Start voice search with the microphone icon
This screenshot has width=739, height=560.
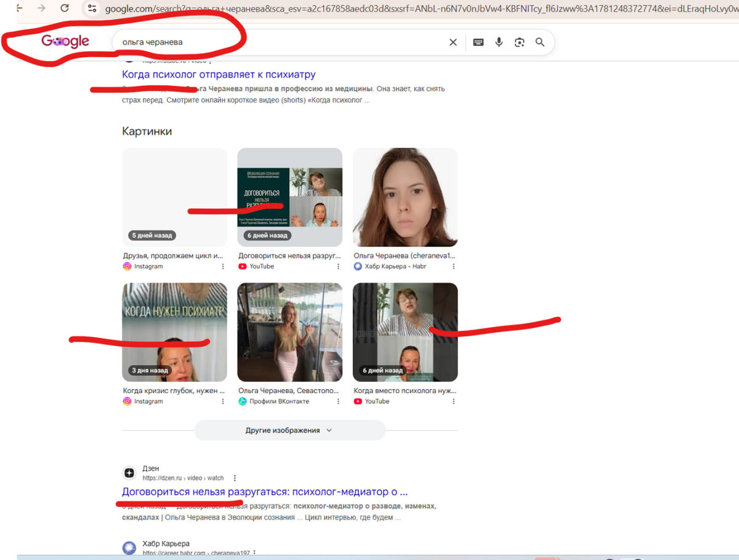[499, 42]
